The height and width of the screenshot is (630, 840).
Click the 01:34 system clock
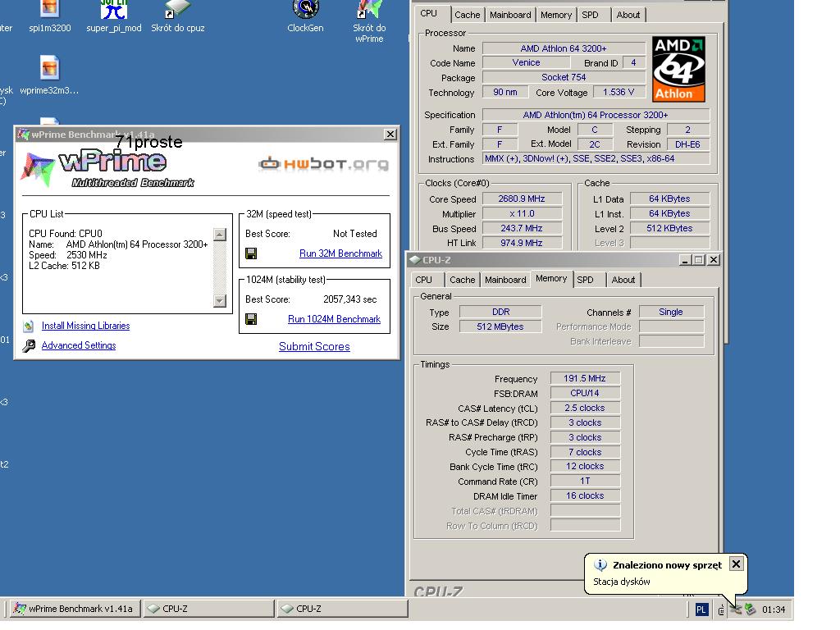pos(774,609)
